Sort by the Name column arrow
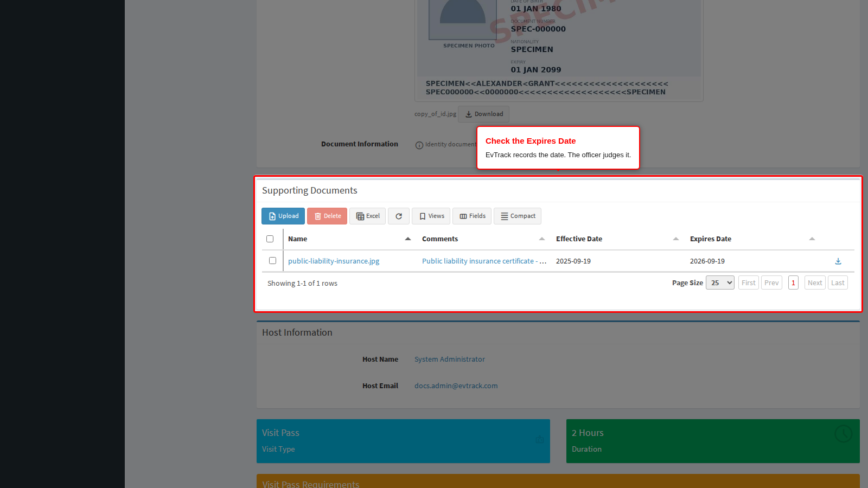Viewport: 868px width, 488px height. 408,239
